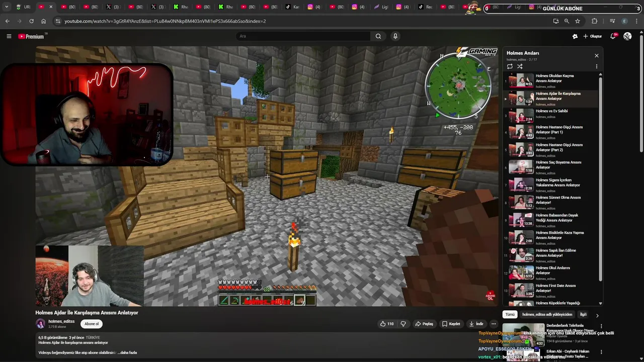Play Holmes Sigara İçerken Yakalanma video

coord(551,185)
